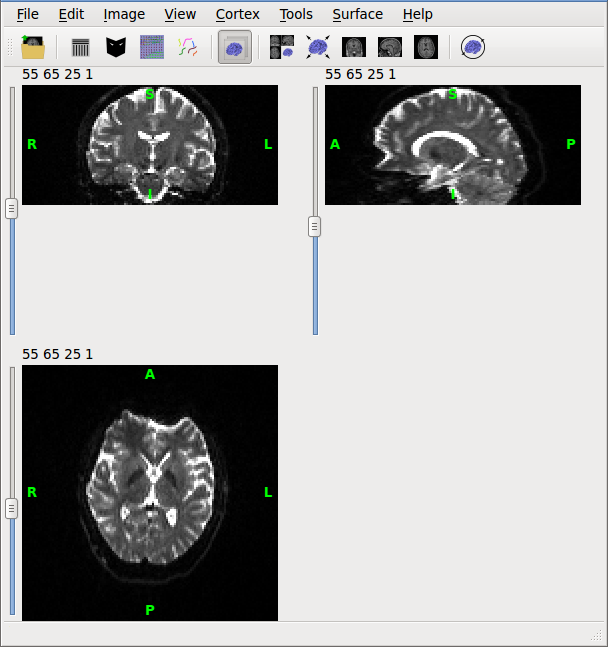Click the axial view slice slider handle

tap(12, 508)
